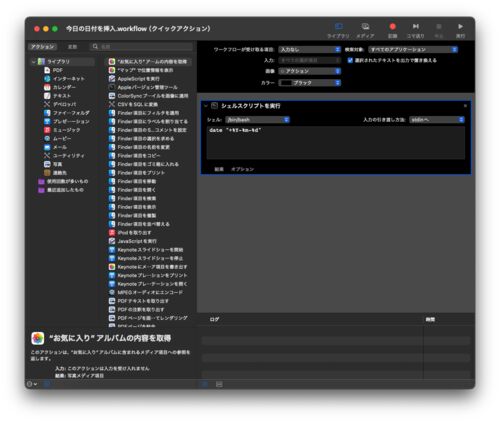
Task: Open the 入力の引き渡し方法 stdin dropdown
Action: point(437,120)
